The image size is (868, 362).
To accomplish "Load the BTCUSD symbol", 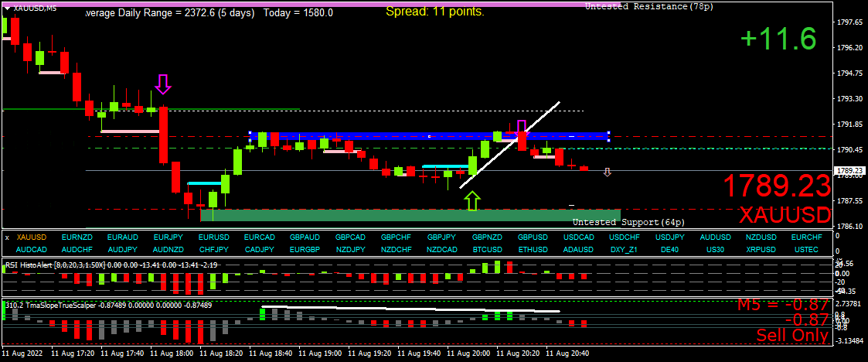I will coord(487,250).
